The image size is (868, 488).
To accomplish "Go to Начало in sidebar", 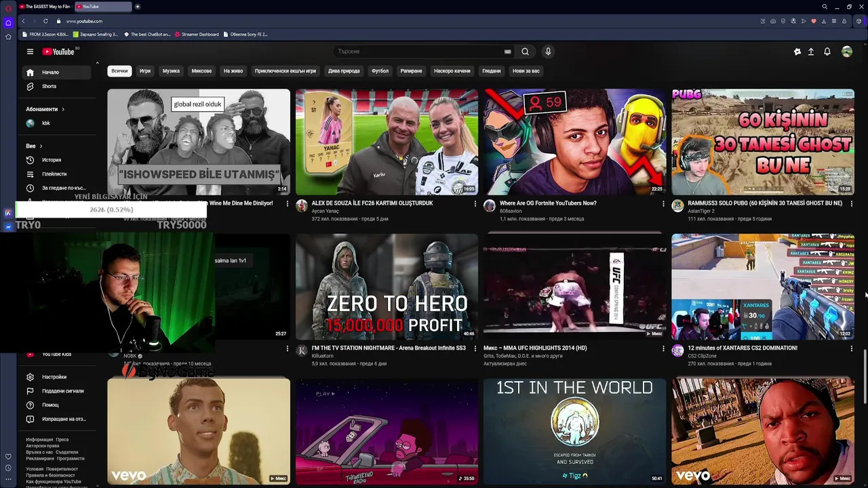I will 58,73.
